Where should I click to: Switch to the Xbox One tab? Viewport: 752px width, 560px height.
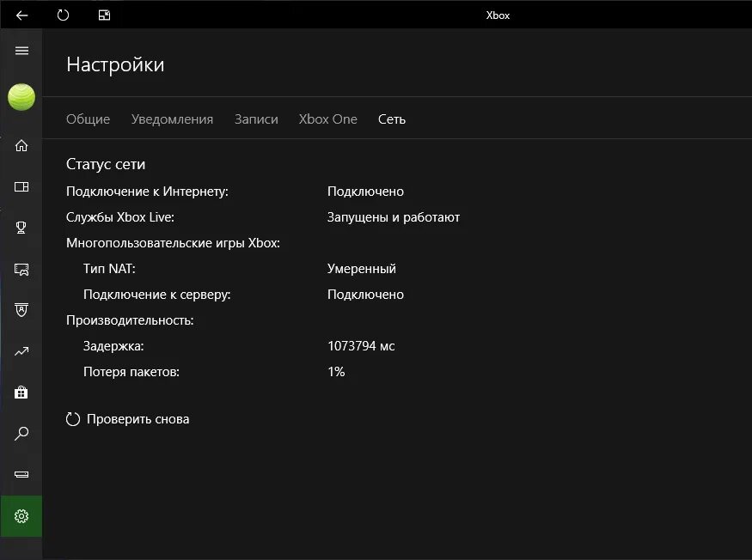[x=328, y=119]
